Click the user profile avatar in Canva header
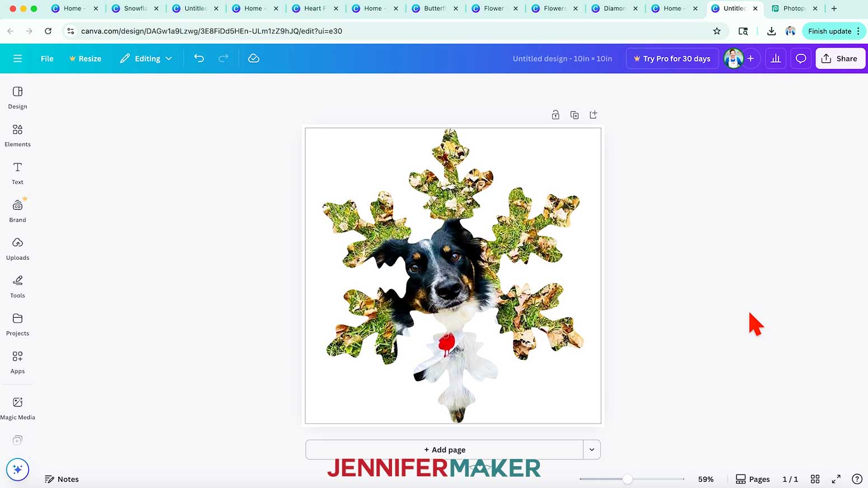The height and width of the screenshot is (488, 868). 733,58
